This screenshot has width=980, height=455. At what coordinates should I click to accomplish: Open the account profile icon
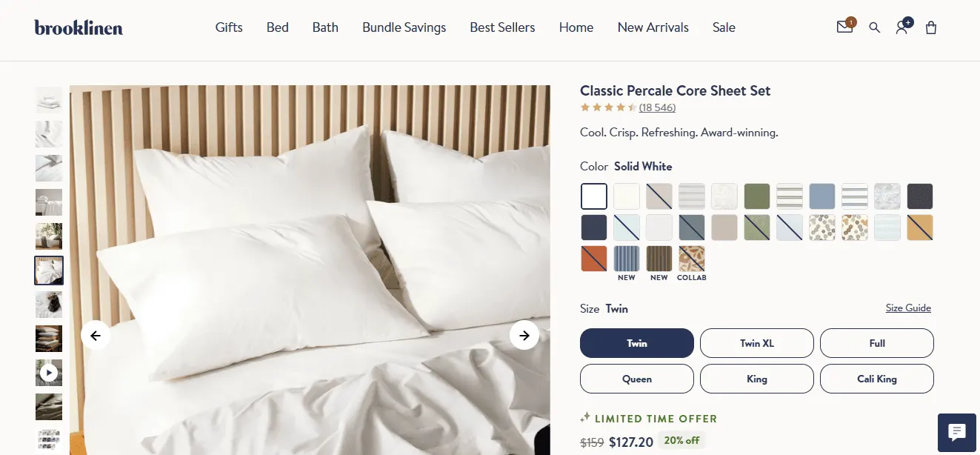tap(901, 27)
